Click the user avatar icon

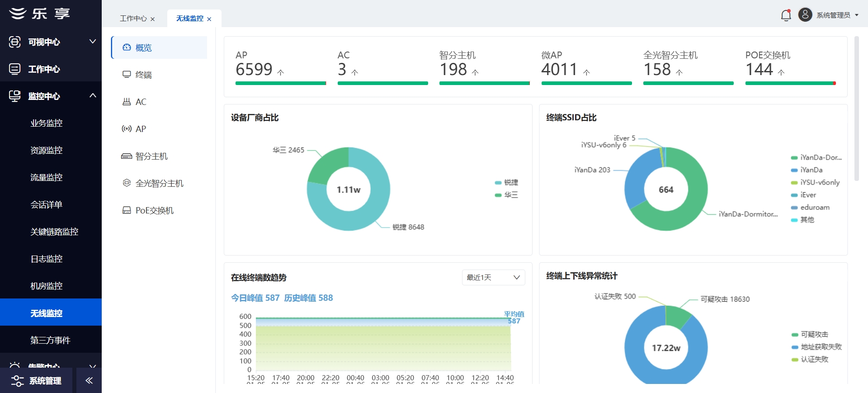[805, 15]
